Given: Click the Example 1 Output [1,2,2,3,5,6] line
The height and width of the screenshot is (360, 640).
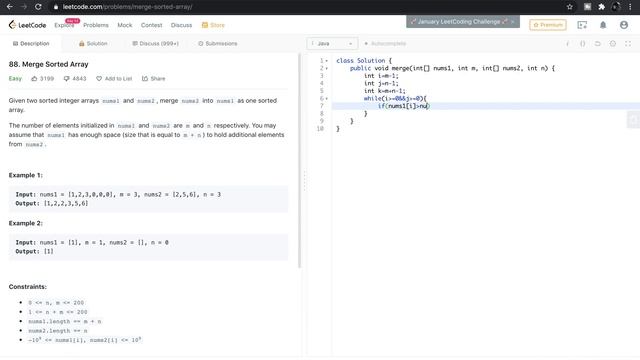Looking at the screenshot, I should (x=51, y=203).
